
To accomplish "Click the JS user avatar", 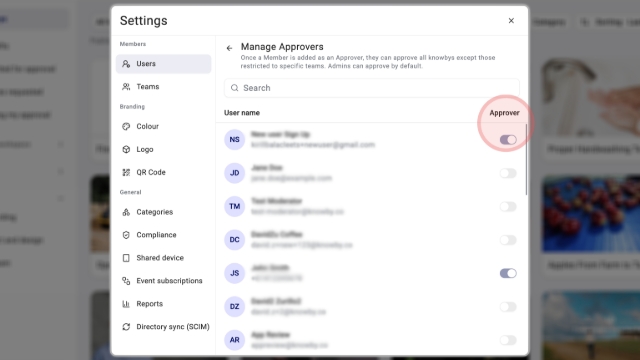I will pos(234,273).
